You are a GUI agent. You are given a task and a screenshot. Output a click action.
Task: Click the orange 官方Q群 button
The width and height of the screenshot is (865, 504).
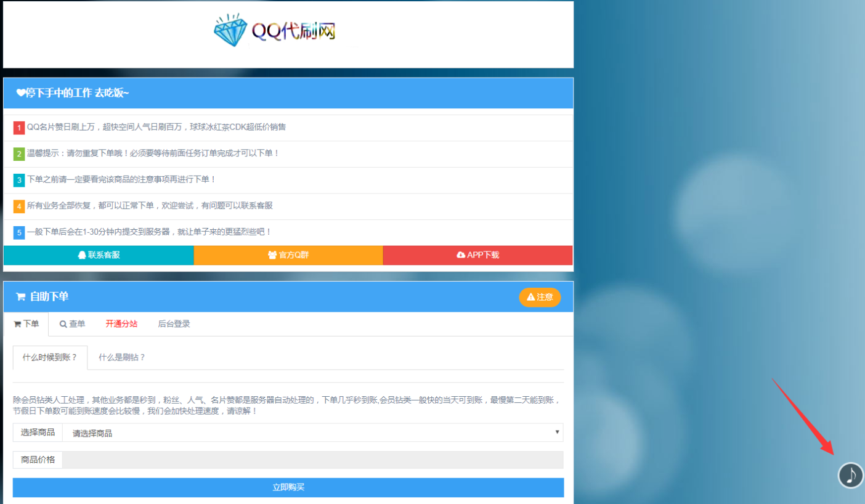[288, 255]
